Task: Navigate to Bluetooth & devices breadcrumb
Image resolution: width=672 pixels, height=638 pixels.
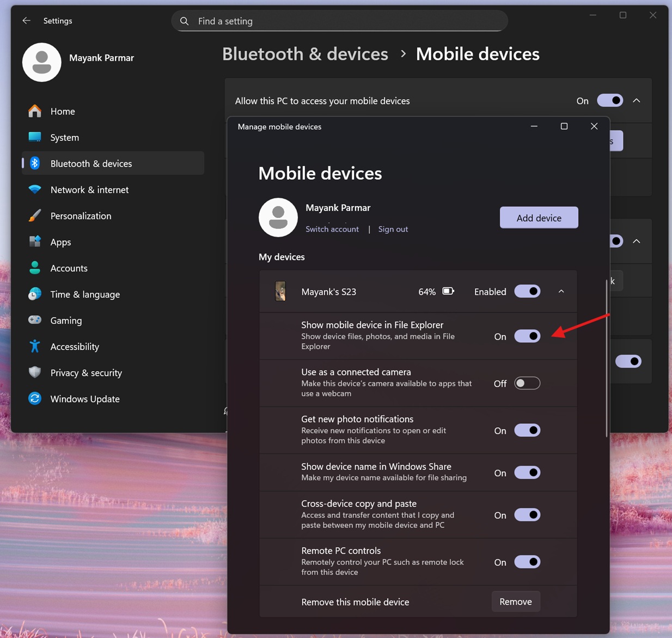Action: [305, 53]
